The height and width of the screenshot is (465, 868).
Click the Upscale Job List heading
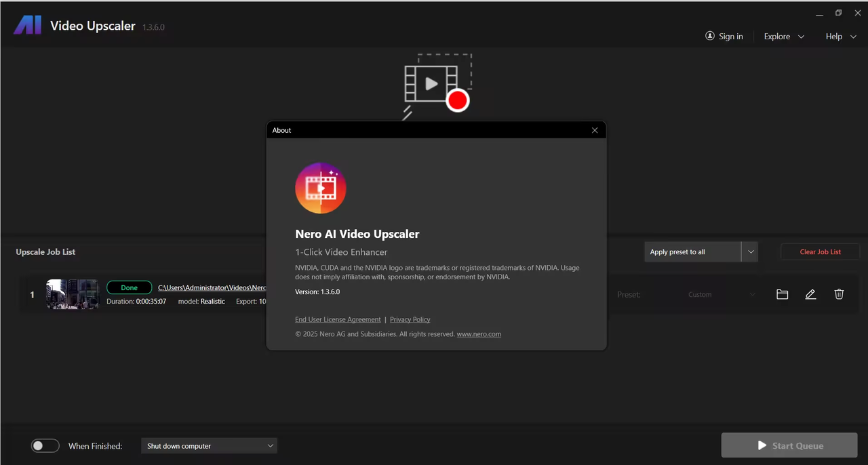[x=45, y=251]
